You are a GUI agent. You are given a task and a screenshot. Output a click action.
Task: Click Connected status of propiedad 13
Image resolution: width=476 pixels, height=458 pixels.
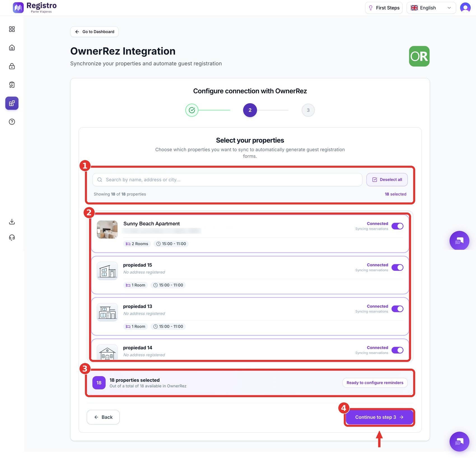(x=377, y=306)
